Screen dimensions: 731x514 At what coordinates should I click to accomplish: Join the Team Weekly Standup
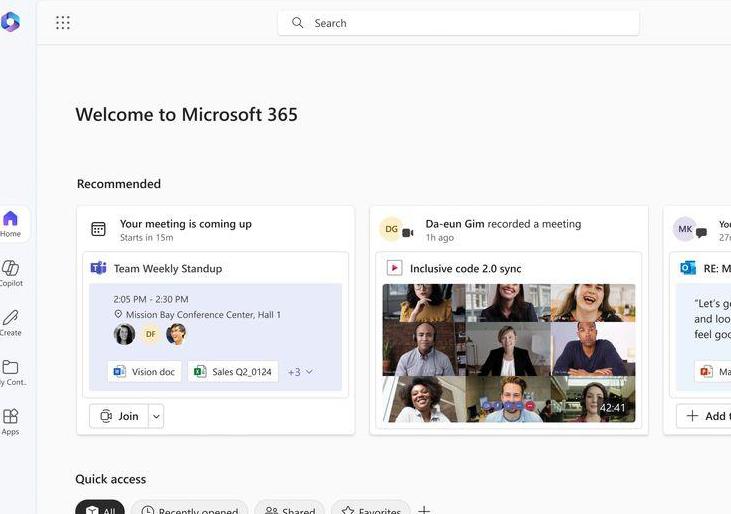tap(119, 416)
